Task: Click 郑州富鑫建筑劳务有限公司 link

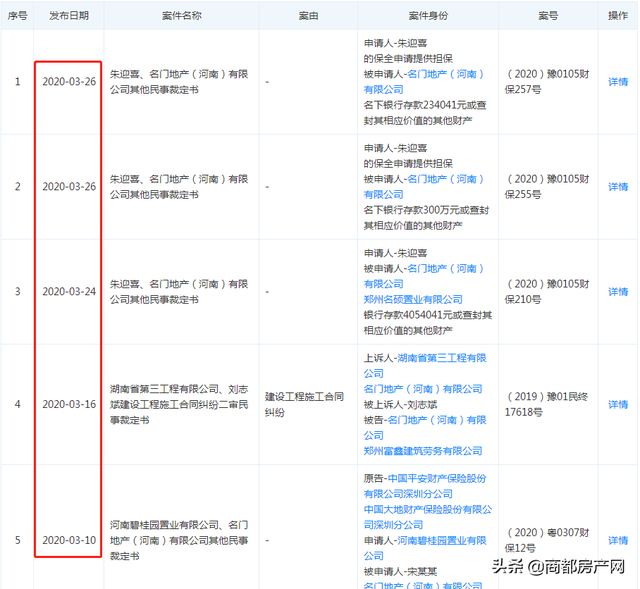Action: pos(423,451)
